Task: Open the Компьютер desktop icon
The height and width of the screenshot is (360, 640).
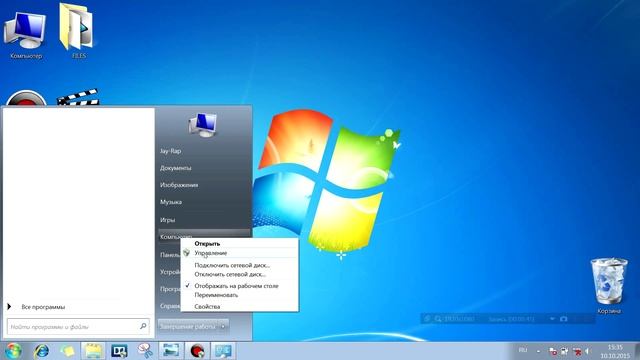Action: click(26, 35)
